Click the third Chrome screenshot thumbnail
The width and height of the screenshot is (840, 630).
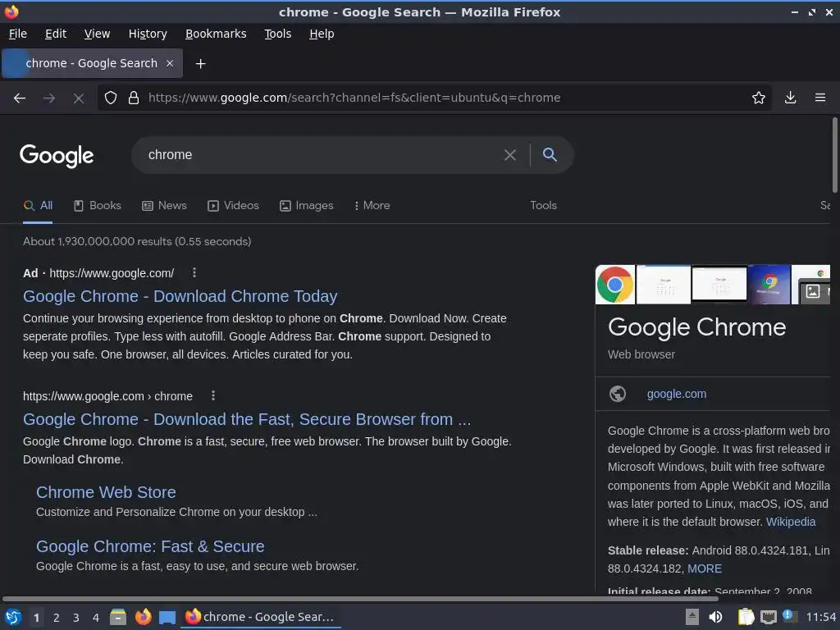(x=719, y=285)
